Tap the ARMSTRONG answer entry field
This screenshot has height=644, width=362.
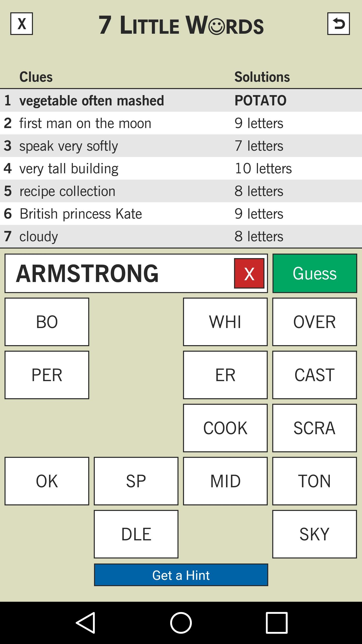click(x=118, y=273)
